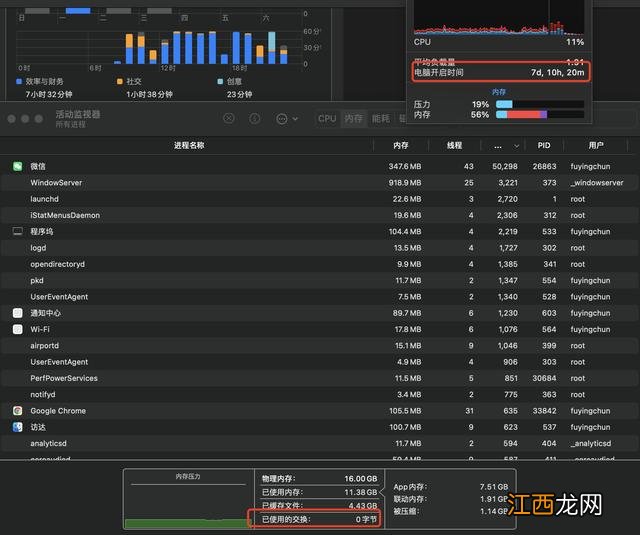Select the WindowServer process row
The height and width of the screenshot is (535, 640).
click(318, 182)
